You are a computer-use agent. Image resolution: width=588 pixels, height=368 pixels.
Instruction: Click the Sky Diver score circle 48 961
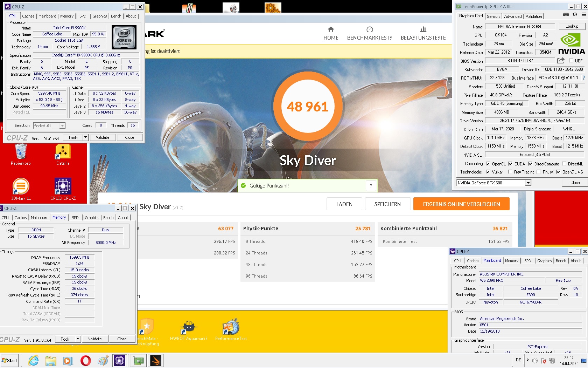pyautogui.click(x=308, y=106)
